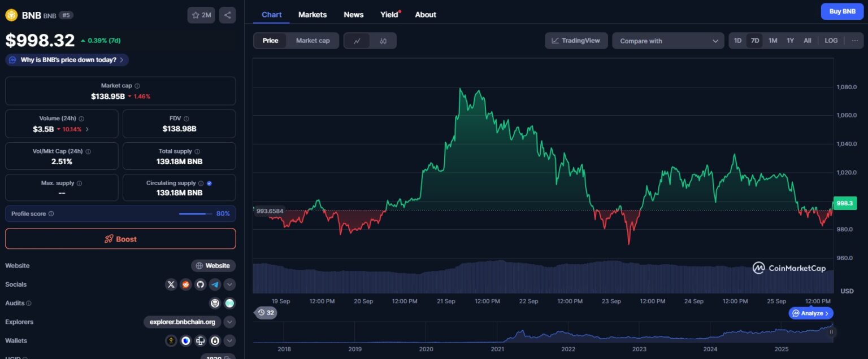Expand additional social links chevron
The image size is (868, 359).
(x=229, y=284)
